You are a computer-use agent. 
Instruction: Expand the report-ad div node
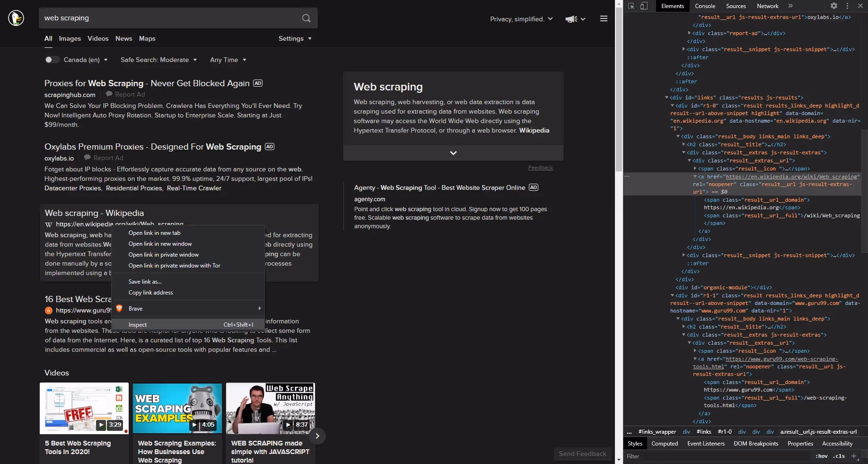(689, 33)
